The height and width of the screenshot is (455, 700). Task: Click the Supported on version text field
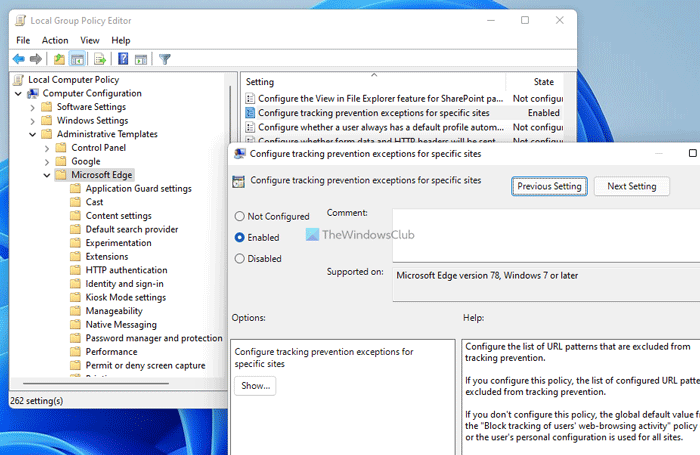(546, 284)
